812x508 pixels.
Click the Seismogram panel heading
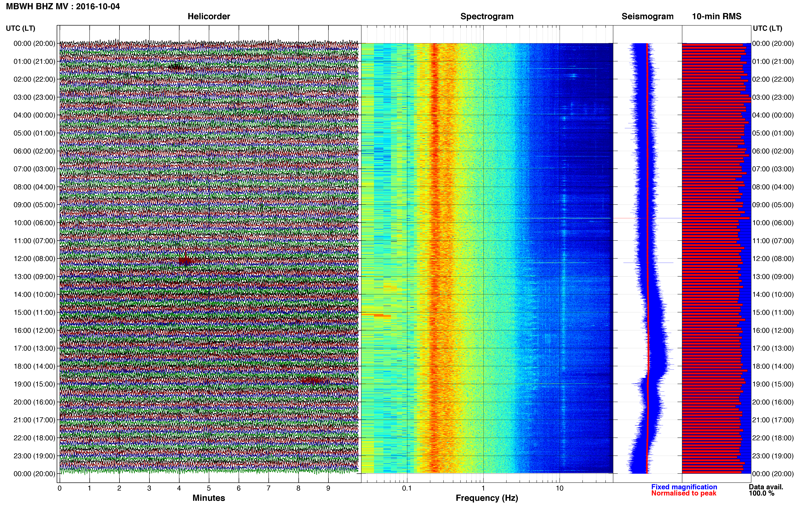pyautogui.click(x=648, y=16)
